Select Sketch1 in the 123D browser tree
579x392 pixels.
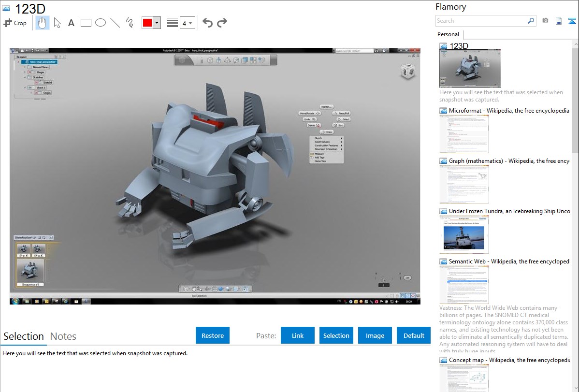44,82
